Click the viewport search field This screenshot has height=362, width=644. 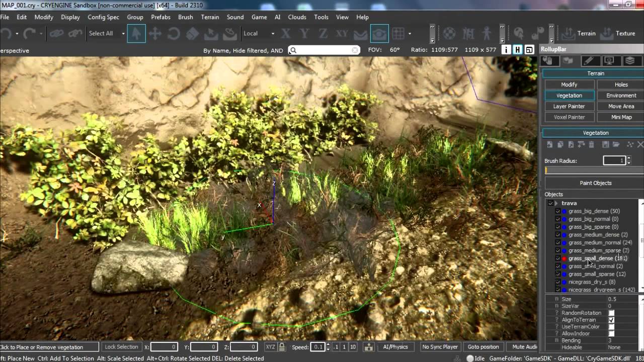click(324, 50)
